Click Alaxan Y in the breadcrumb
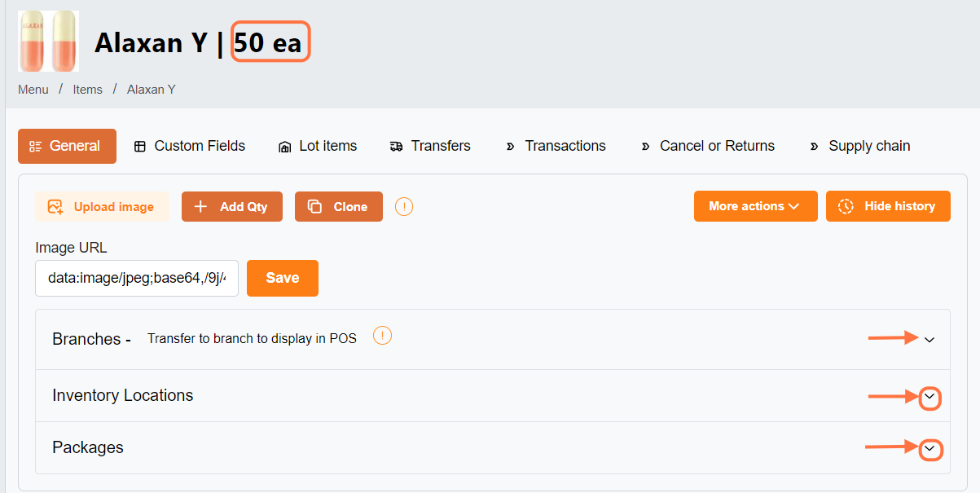The image size is (980, 493). (x=152, y=90)
